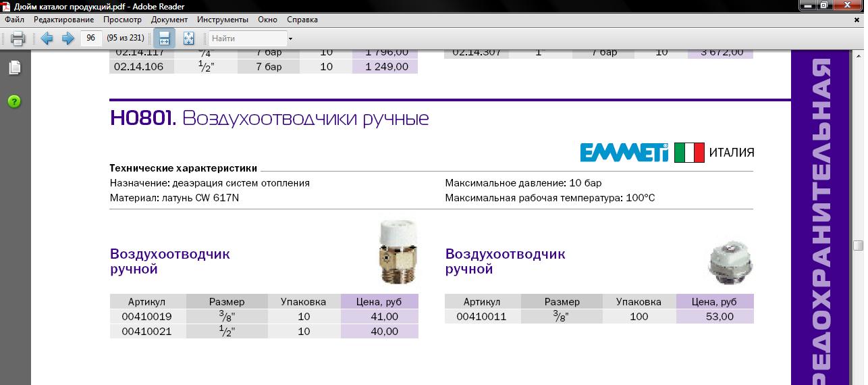Screen dimensions: 868x385
Task: Open the Файл menu
Action: [14, 20]
